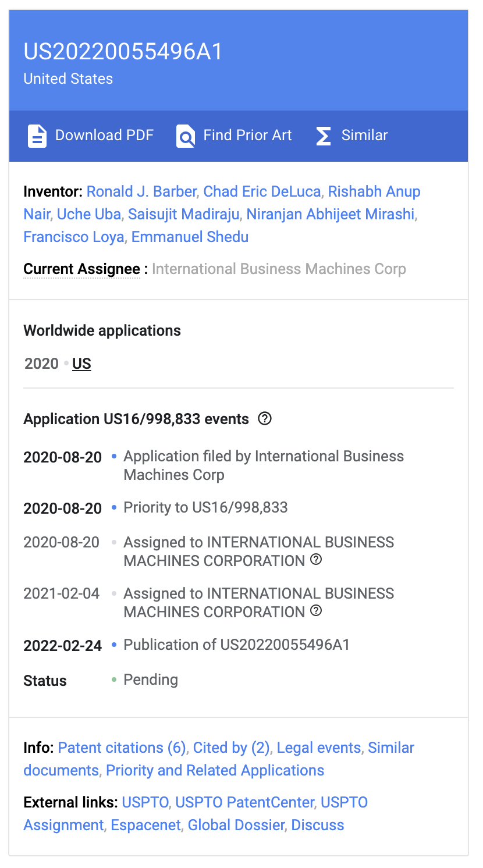Viewport: 483px width, 868px height.
Task: Open Global Dossier link
Action: (x=236, y=825)
